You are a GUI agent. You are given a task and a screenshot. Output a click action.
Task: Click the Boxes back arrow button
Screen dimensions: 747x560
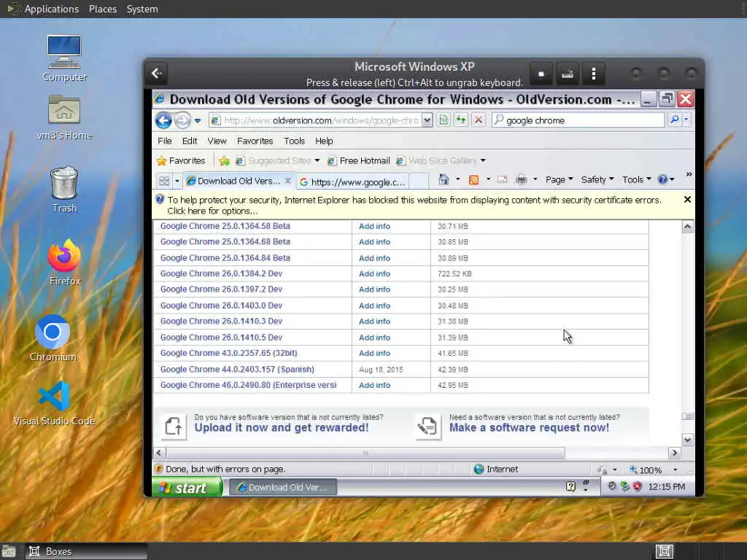tap(158, 74)
